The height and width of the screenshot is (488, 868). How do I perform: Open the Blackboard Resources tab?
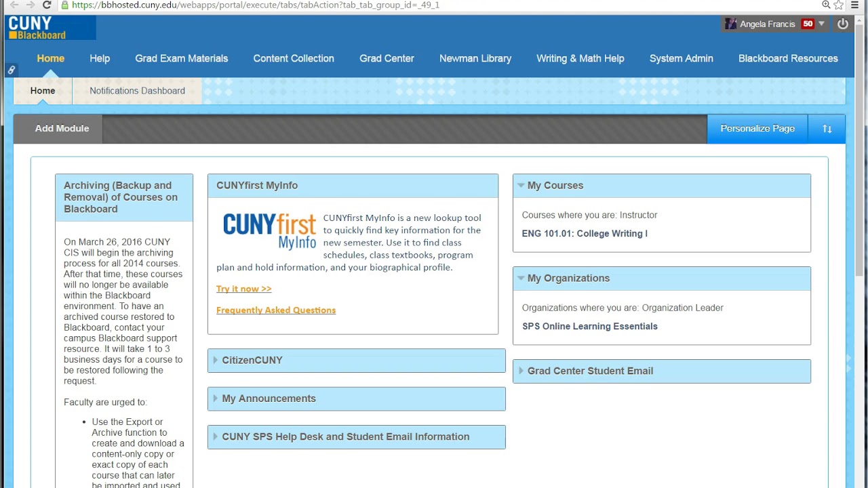tap(788, 58)
